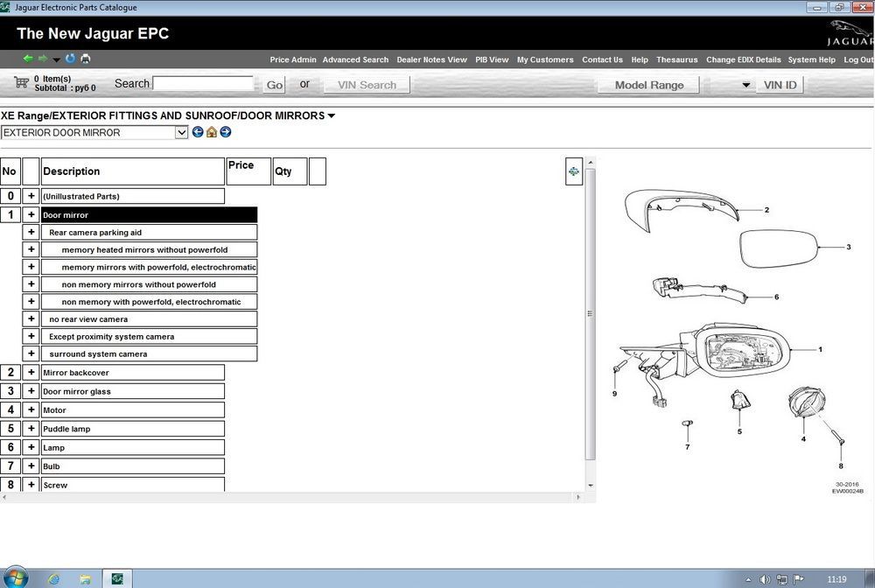Open the Thesaurus menu item
875x588 pixels.
[x=677, y=59]
